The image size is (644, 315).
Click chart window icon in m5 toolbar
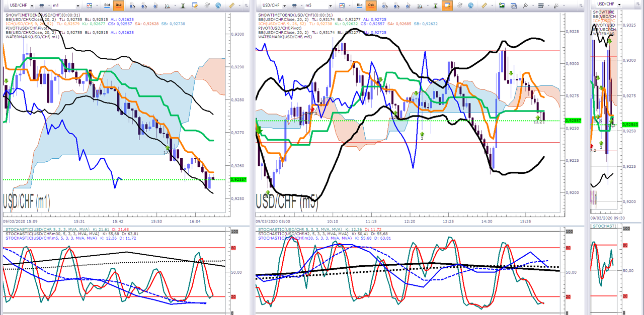pyautogui.click(x=514, y=6)
